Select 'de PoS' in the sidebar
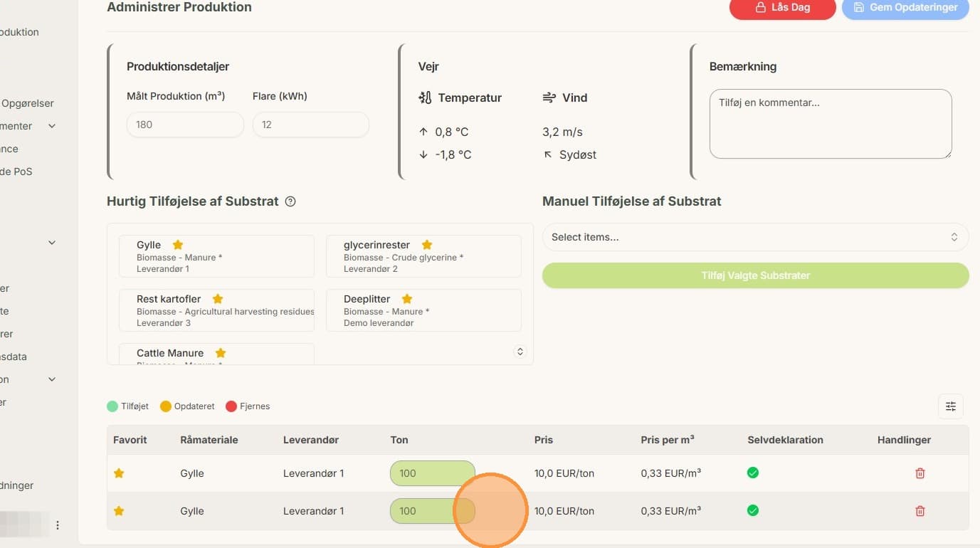The width and height of the screenshot is (980, 548). coord(16,172)
